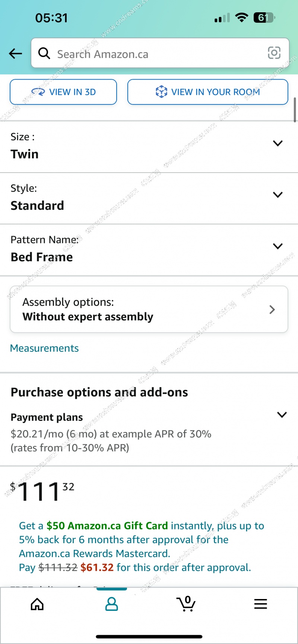Open the Measurements link
Viewport: 298px width, 644px height.
pos(44,348)
